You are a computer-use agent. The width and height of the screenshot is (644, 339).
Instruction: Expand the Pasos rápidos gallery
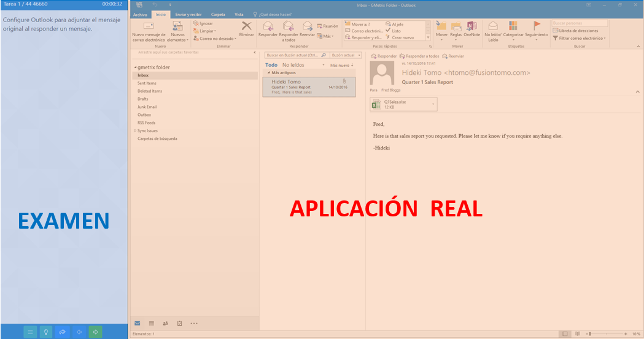click(x=428, y=38)
